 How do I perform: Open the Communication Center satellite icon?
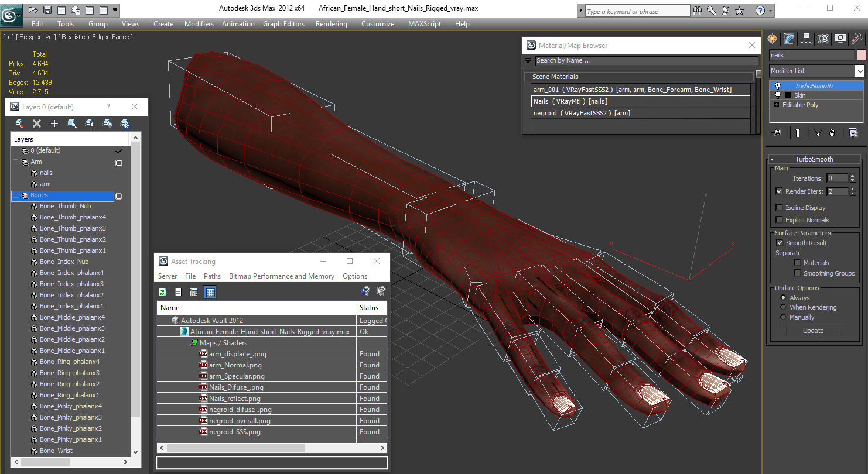[x=726, y=11]
